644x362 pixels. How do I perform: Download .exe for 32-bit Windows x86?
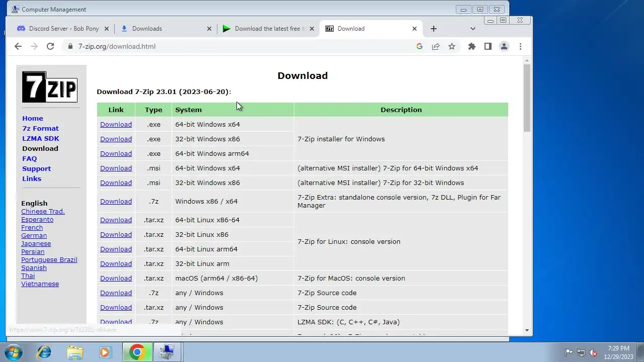click(116, 139)
